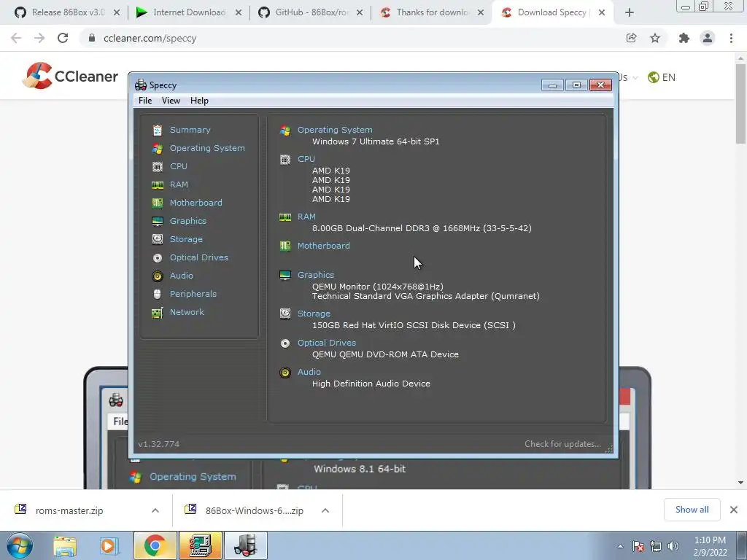The height and width of the screenshot is (560, 747).
Task: Open the View menu in Speccy
Action: pos(171,101)
